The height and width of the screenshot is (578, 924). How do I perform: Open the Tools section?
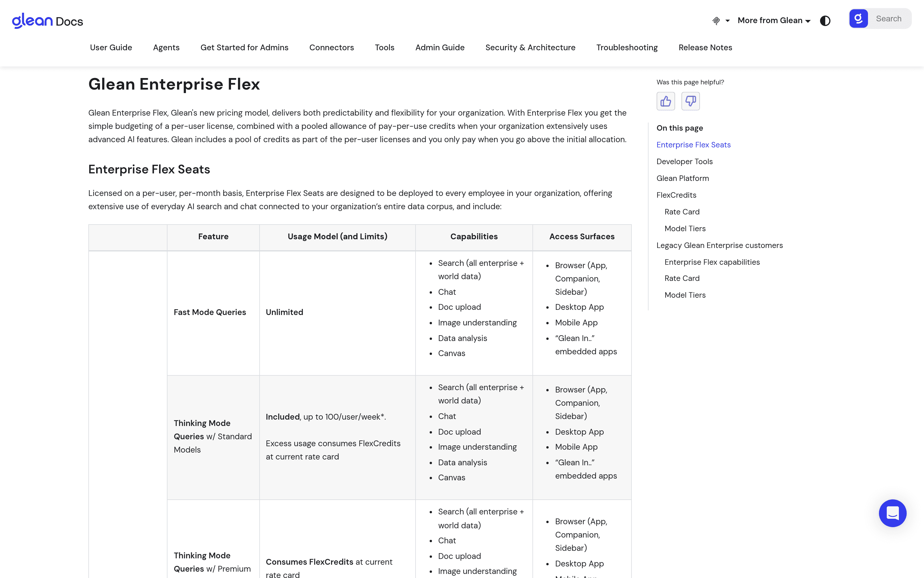point(385,47)
